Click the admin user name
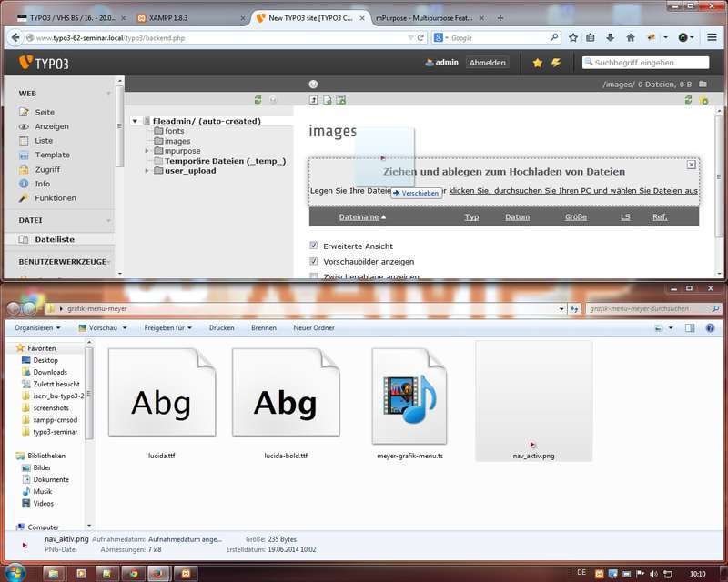 pyautogui.click(x=447, y=62)
